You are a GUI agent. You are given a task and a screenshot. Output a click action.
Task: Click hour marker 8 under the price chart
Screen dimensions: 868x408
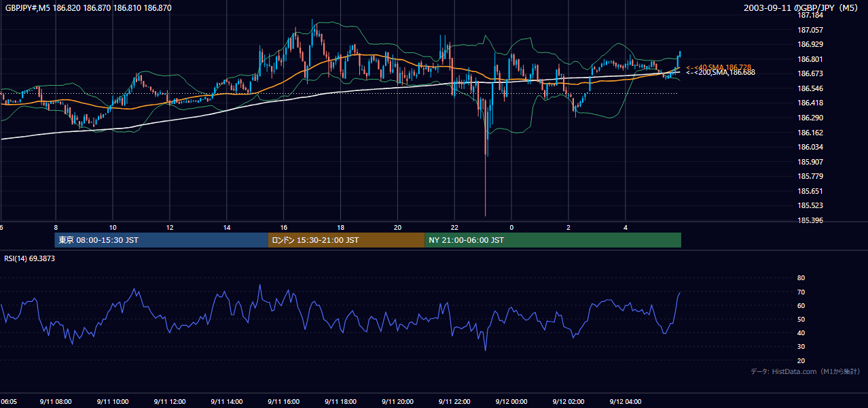tap(56, 227)
